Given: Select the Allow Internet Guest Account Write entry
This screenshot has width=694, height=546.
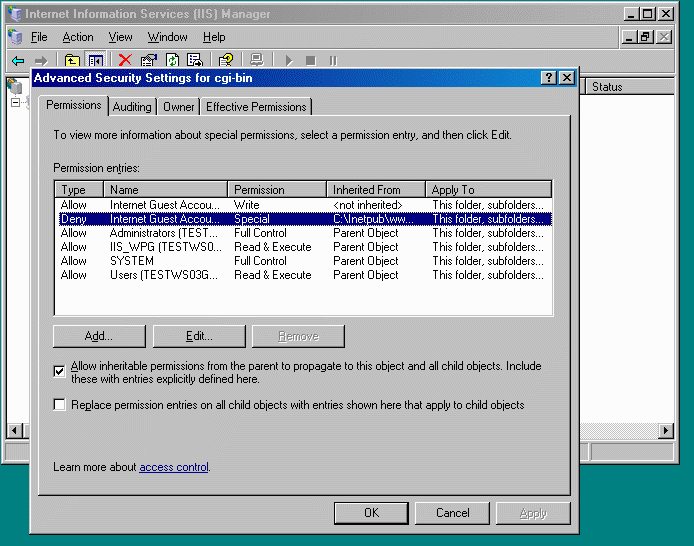Looking at the screenshot, I should [x=303, y=205].
